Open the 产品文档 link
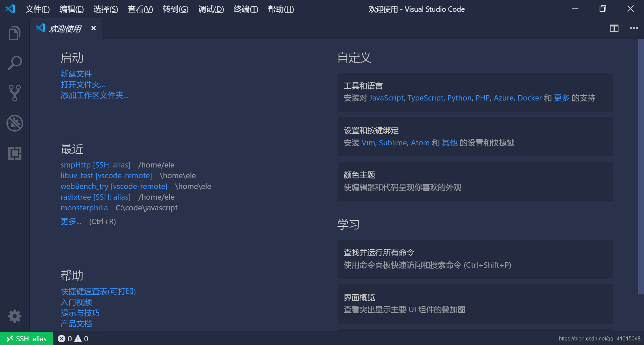This screenshot has height=345, width=644. 76,324
